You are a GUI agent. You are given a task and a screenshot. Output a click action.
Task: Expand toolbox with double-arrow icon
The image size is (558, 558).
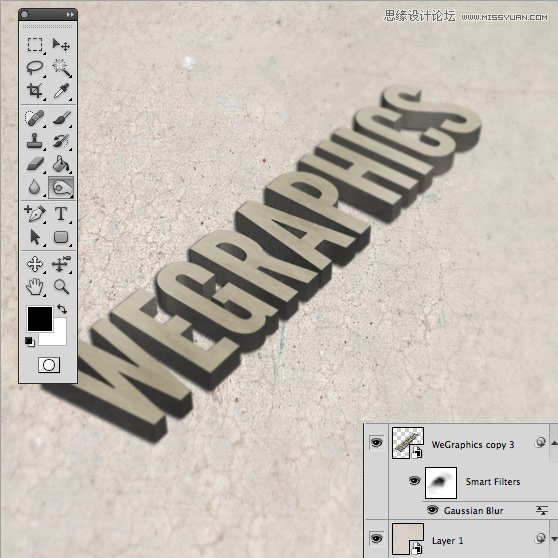70,15
